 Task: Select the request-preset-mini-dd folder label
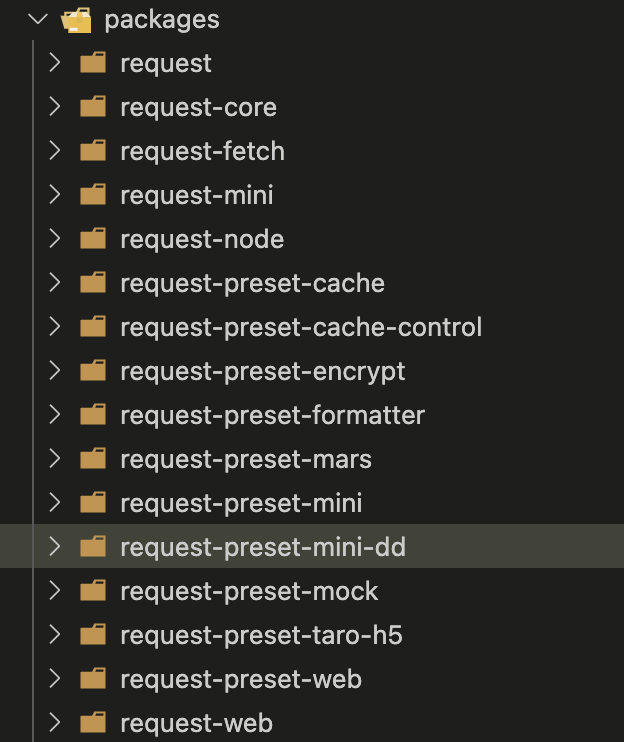click(262, 547)
